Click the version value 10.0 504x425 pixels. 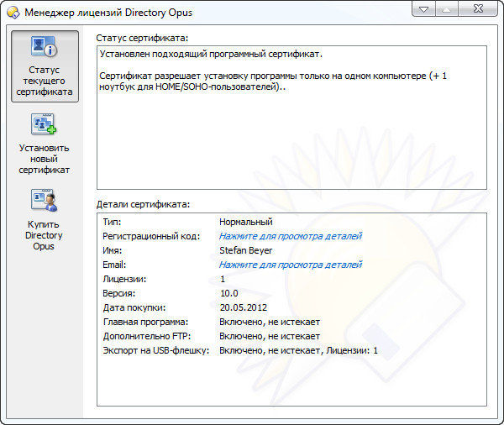point(228,293)
